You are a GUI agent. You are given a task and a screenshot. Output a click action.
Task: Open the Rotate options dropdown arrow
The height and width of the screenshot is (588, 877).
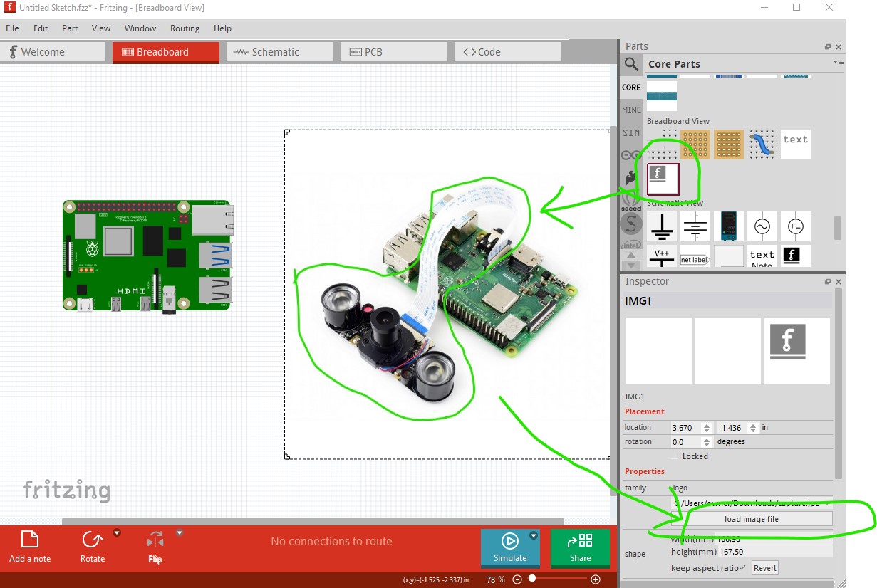(117, 532)
